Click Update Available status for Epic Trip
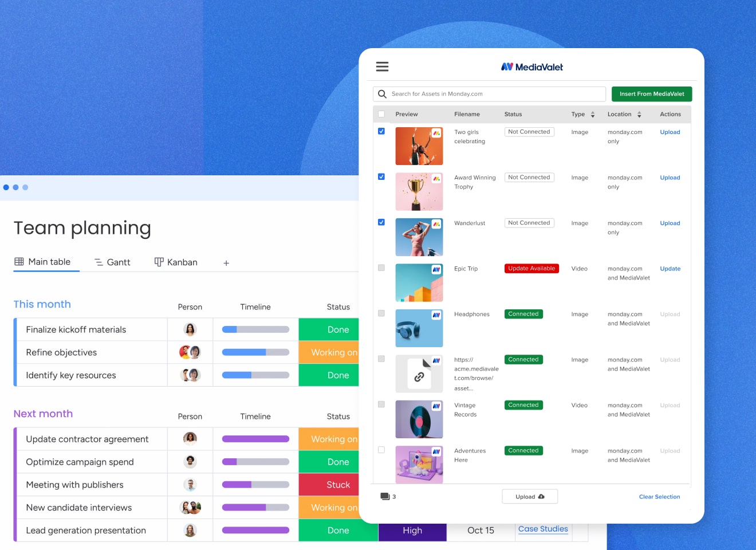The image size is (756, 550). [531, 269]
